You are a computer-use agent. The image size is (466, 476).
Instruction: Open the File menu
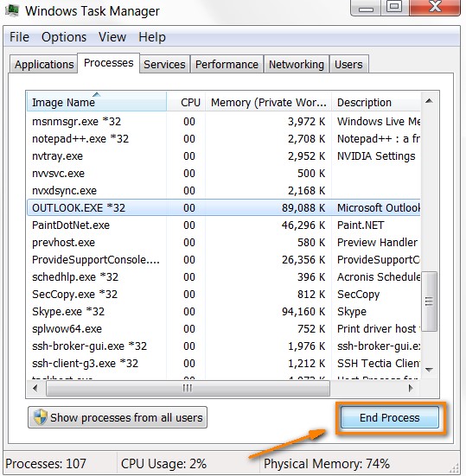(x=19, y=37)
